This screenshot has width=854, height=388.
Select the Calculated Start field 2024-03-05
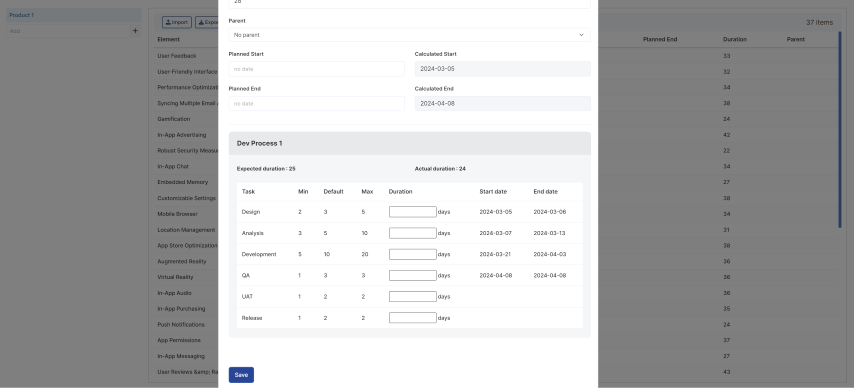[503, 69]
